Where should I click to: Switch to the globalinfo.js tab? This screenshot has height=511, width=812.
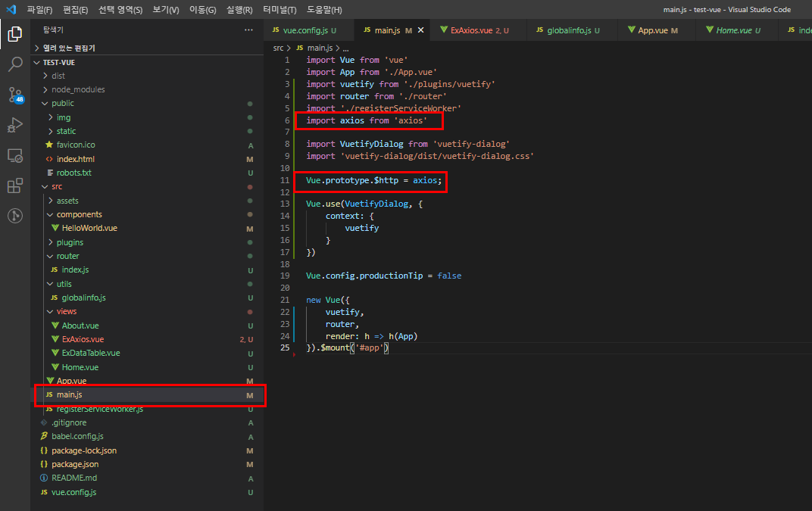pos(572,30)
